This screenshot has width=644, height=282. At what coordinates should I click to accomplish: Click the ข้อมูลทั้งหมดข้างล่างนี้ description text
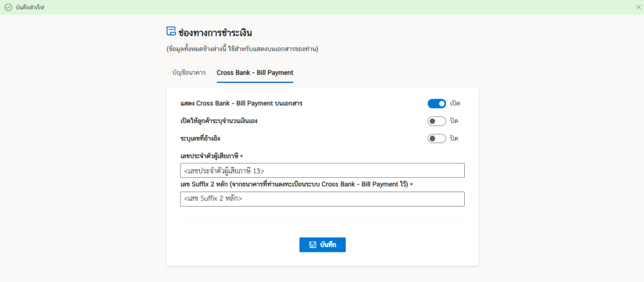click(x=243, y=49)
